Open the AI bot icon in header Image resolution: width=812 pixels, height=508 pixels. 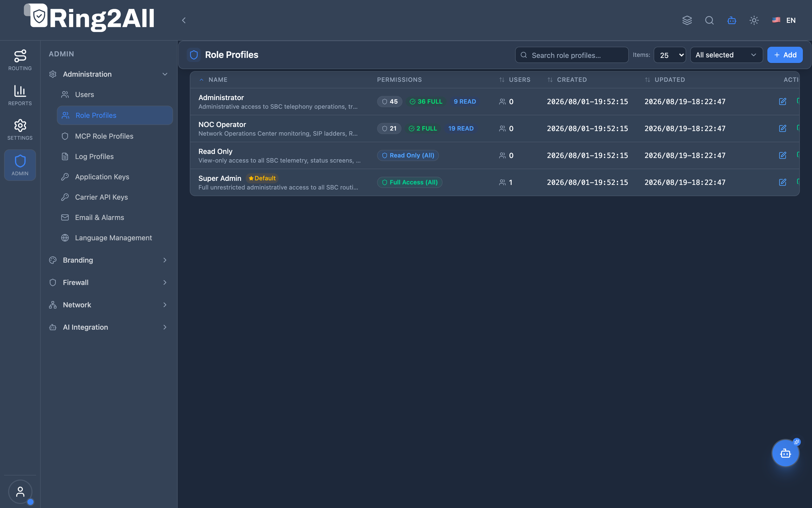(732, 21)
